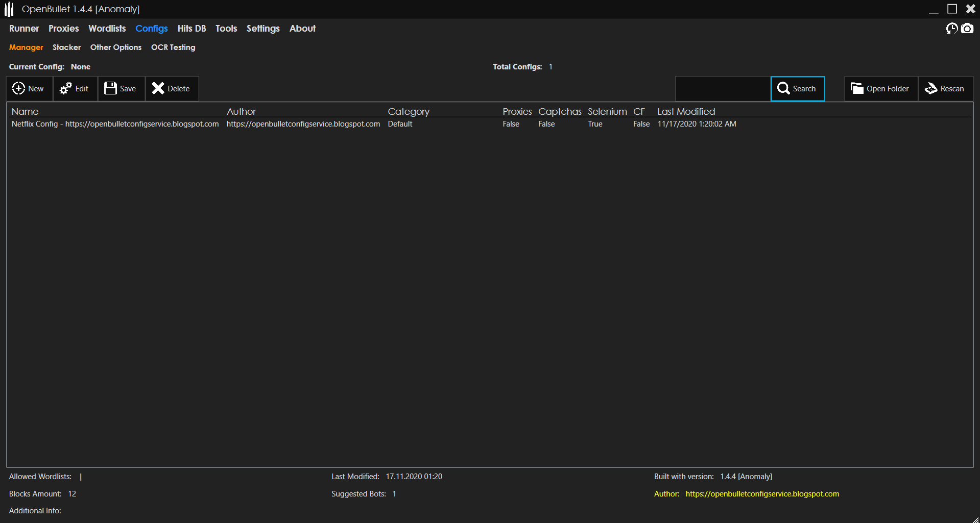Take a screenshot with the camera icon
980x523 pixels.
967,29
